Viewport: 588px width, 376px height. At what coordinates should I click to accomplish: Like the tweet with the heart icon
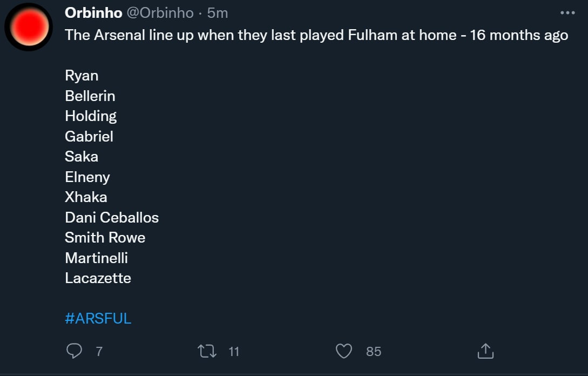[x=344, y=351]
